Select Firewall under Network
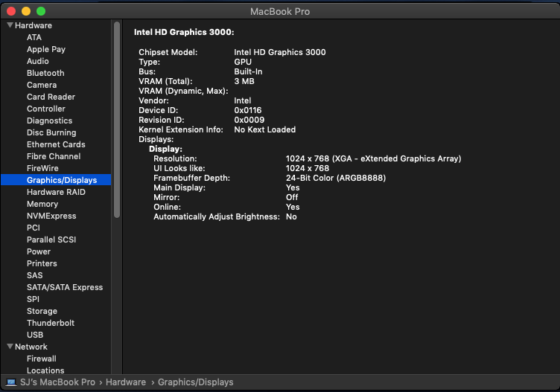The width and height of the screenshot is (560, 392). tap(42, 359)
